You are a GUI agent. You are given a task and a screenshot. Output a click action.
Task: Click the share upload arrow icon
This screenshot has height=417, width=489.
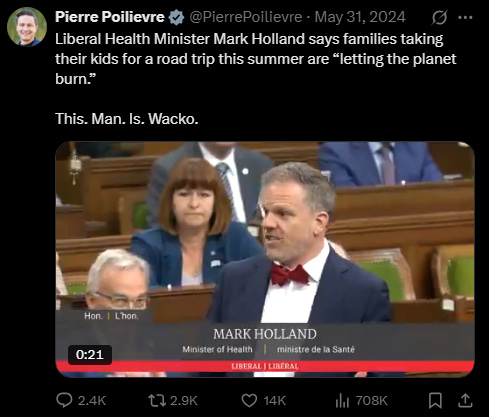(x=465, y=400)
